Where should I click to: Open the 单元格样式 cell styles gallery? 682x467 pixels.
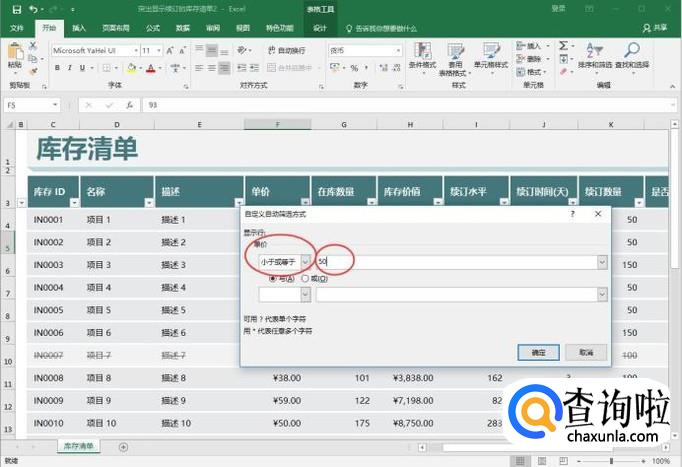(x=491, y=54)
